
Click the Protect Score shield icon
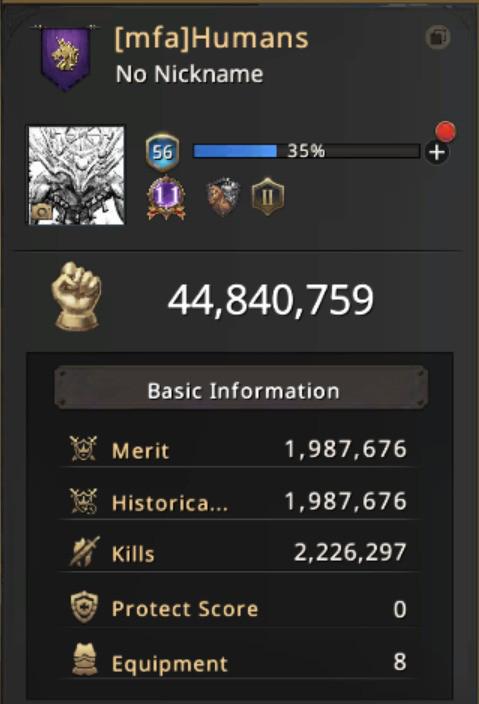84,607
